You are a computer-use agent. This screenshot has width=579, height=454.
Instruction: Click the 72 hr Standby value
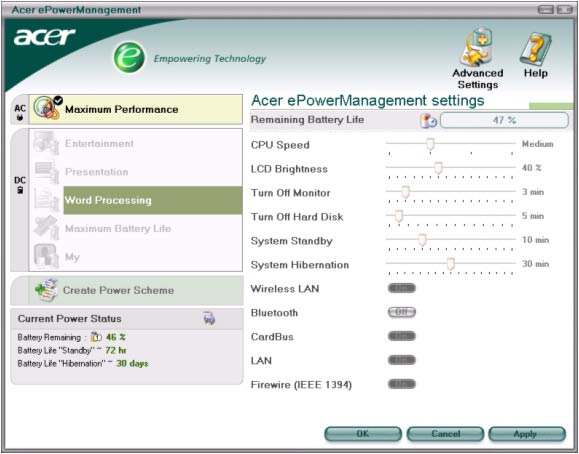(x=116, y=350)
